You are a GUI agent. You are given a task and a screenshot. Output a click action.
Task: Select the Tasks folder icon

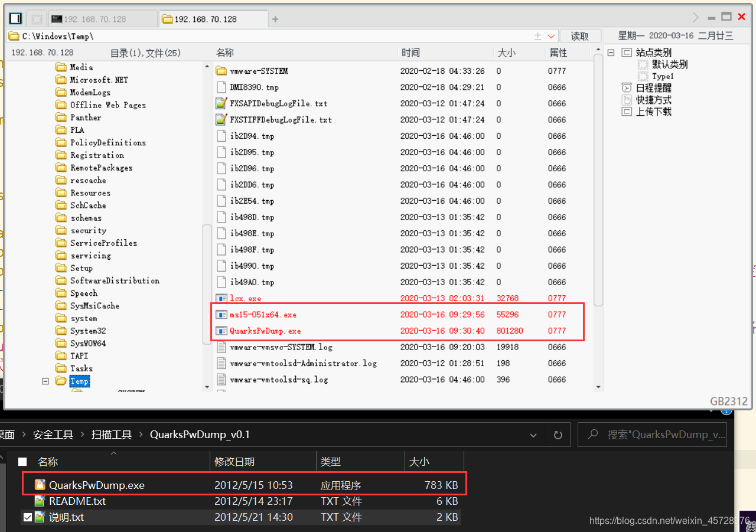(x=61, y=368)
